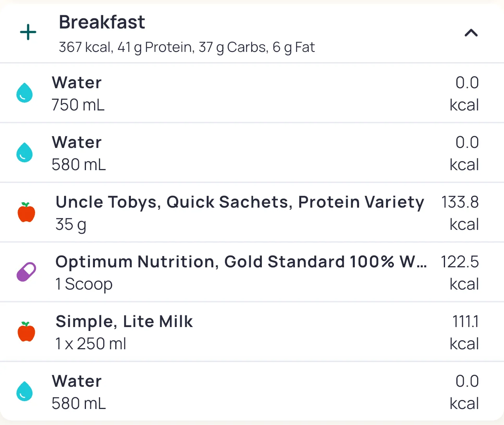Select Optimum Nutrition Gold Standard entry

click(241, 262)
